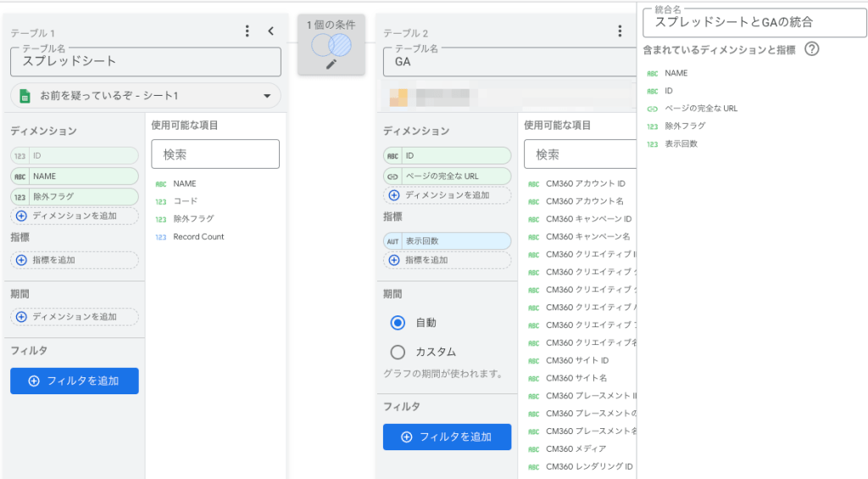Viewport: 868px width, 479px height.
Task: Select Record Count in available fields list
Action: click(198, 237)
